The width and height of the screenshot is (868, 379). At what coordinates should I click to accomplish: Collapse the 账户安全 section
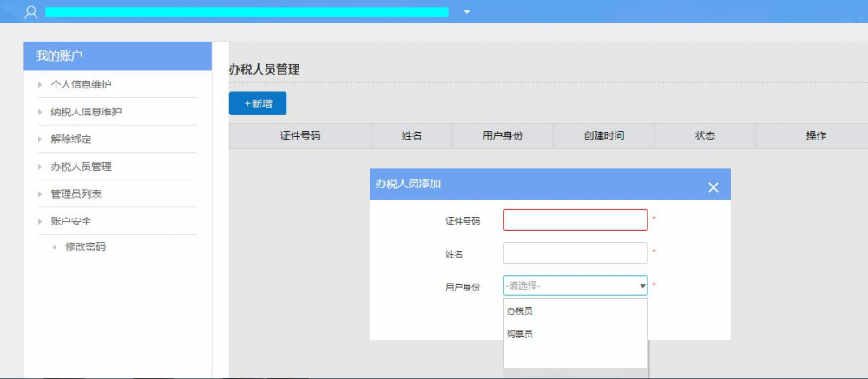pos(70,221)
